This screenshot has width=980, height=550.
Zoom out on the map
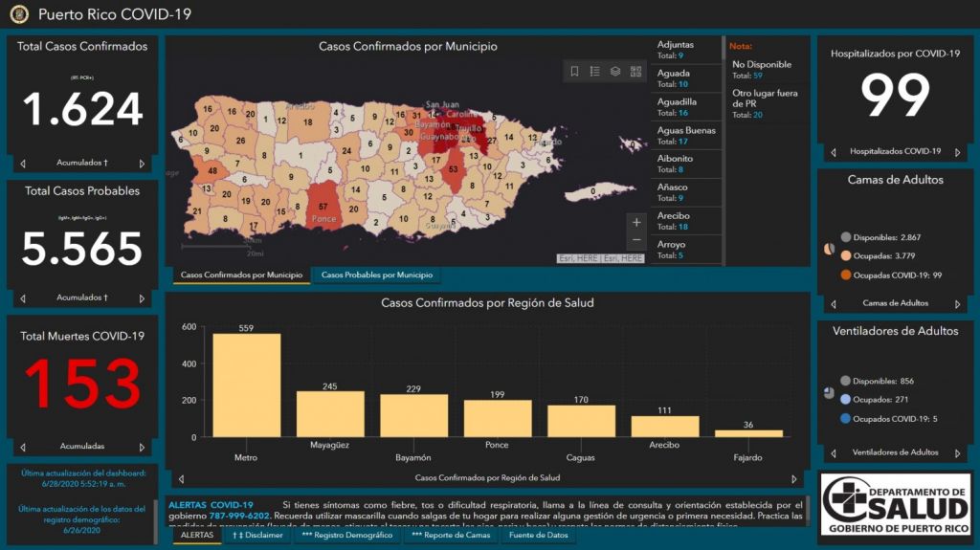[x=636, y=241]
